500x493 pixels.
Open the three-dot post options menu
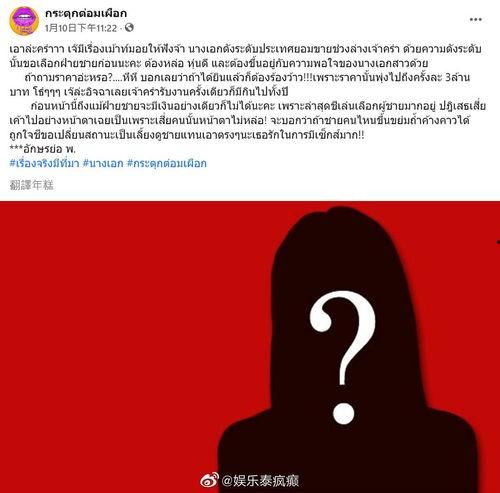(476, 19)
